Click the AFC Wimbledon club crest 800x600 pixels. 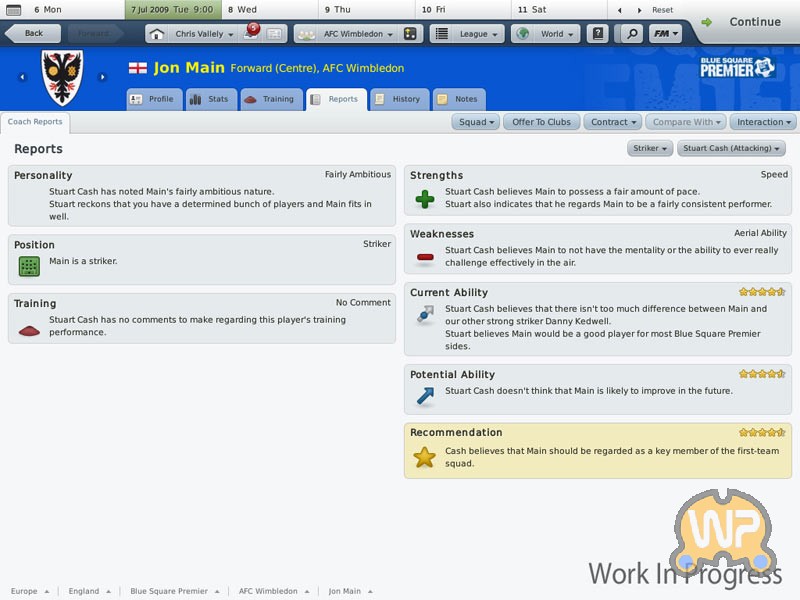(x=62, y=77)
